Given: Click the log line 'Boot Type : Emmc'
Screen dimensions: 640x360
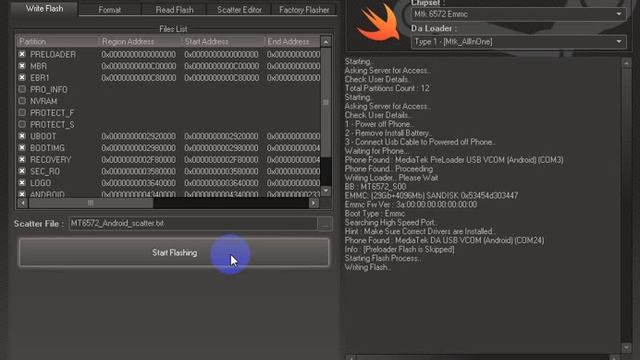Looking at the screenshot, I should pos(375,213).
